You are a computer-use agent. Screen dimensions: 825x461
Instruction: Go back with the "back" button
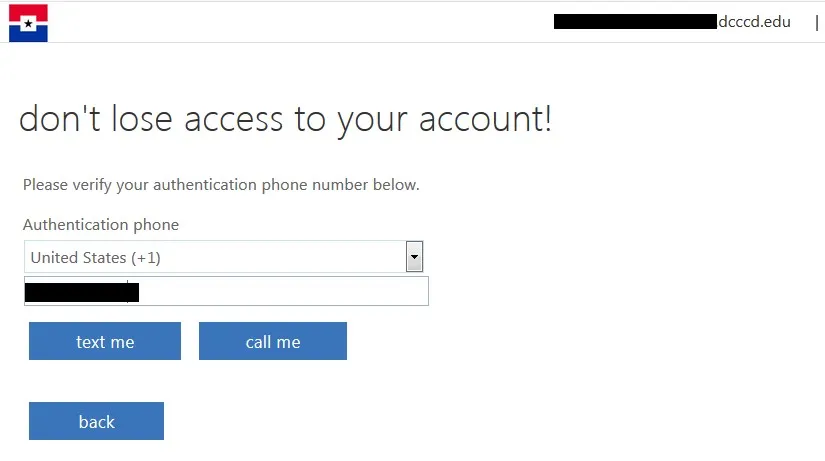(96, 421)
